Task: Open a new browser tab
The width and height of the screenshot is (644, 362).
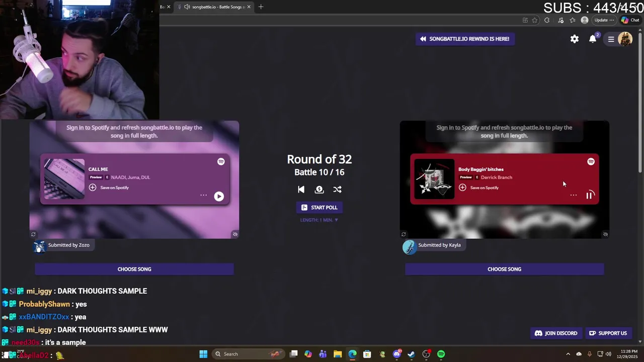Action: tap(261, 7)
